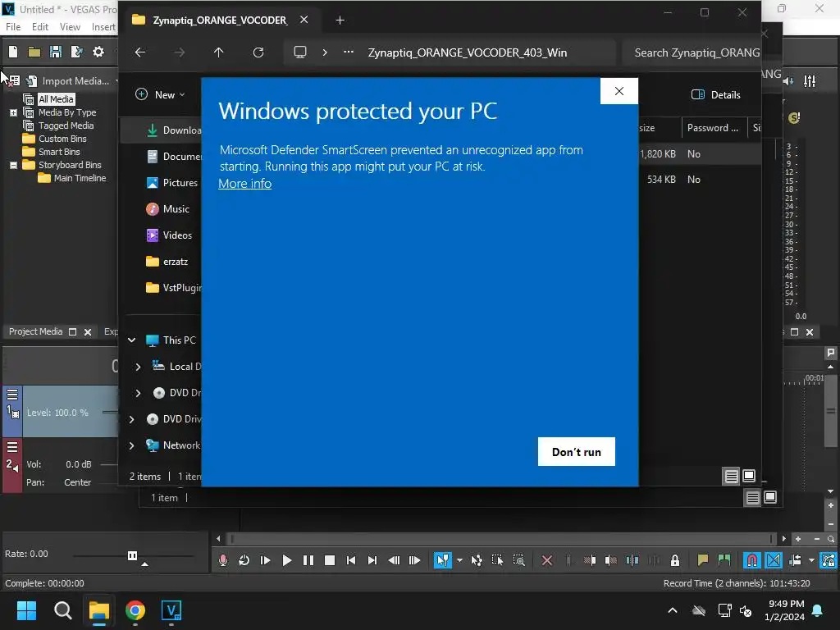Open the Windows Start menu
This screenshot has height=630, width=840.
pyautogui.click(x=26, y=610)
